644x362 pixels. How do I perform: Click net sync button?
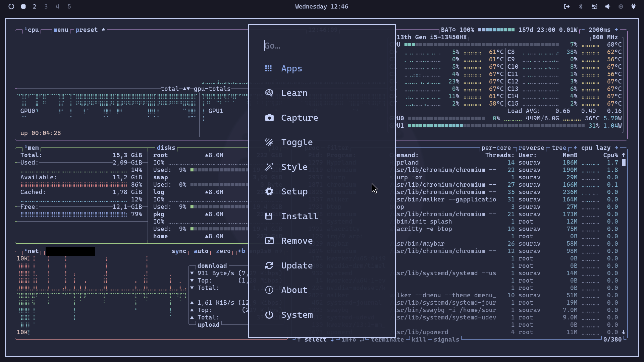pyautogui.click(x=179, y=251)
